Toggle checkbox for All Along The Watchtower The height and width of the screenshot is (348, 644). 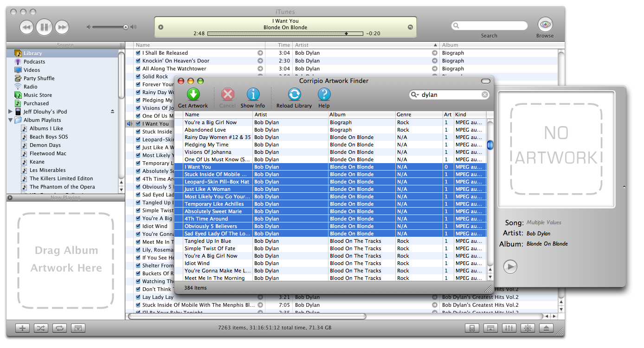click(138, 69)
